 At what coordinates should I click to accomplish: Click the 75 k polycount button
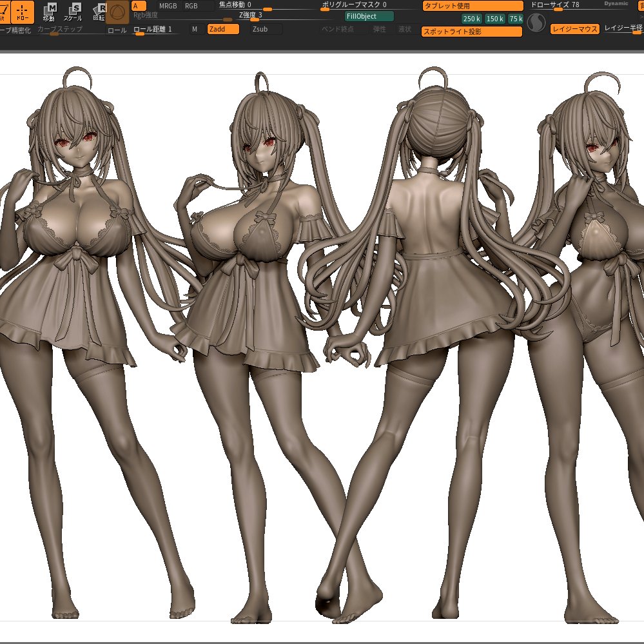516,19
